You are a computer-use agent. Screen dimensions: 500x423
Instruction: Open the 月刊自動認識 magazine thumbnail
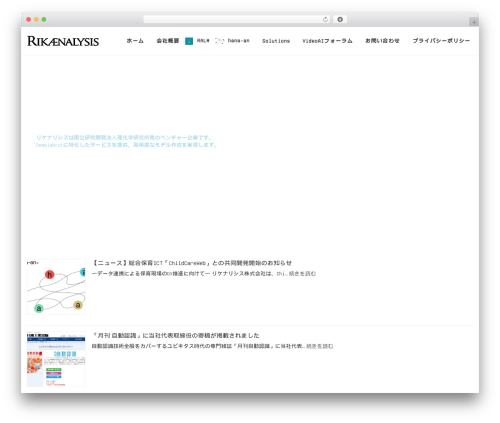pyautogui.click(x=56, y=359)
